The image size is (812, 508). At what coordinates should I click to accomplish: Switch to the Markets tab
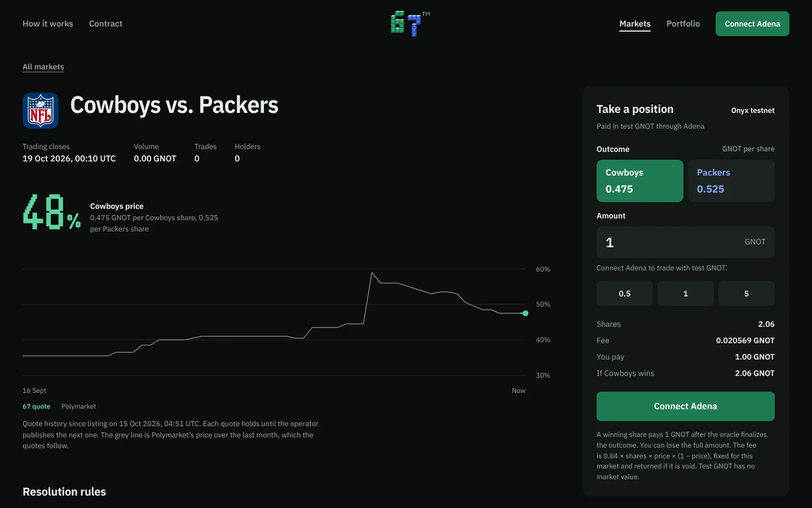[635, 24]
